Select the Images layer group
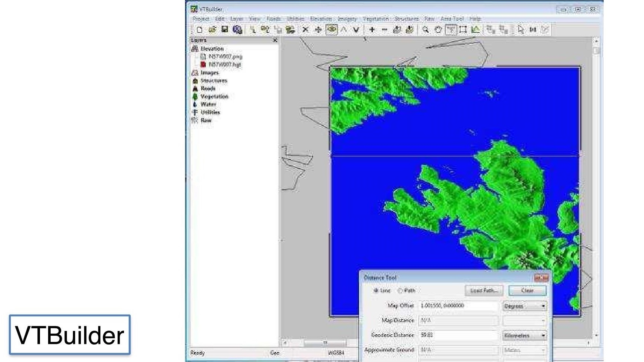The width and height of the screenshot is (644, 362). click(209, 73)
